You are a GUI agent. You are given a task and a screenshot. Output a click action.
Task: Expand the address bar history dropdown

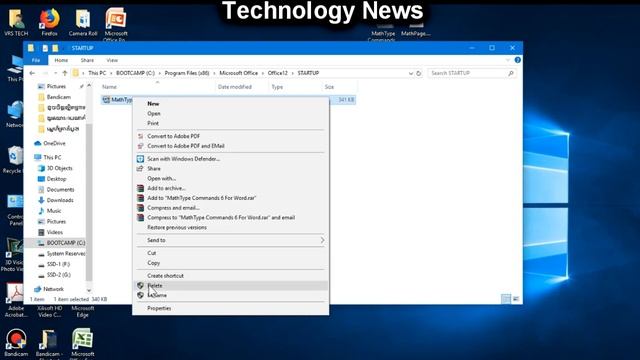(411, 73)
